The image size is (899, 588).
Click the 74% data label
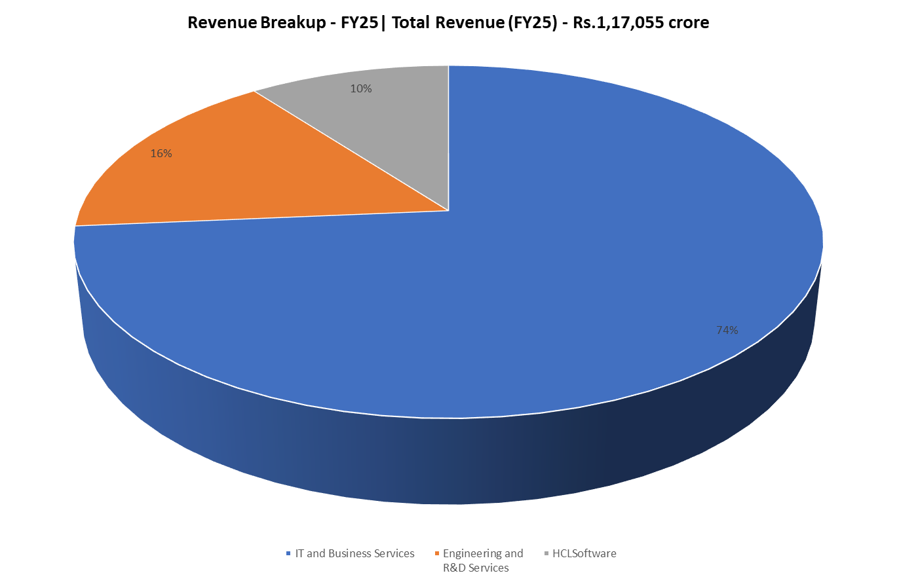pos(727,330)
